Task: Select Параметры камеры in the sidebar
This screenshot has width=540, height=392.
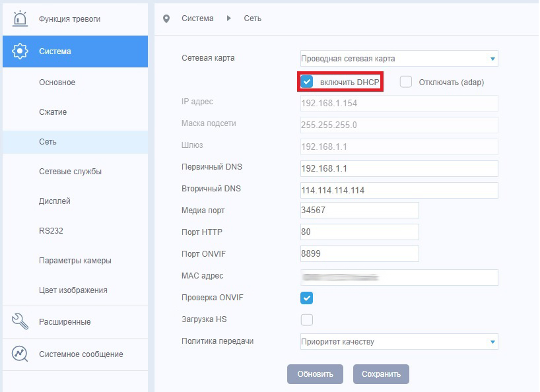Action: (x=75, y=261)
